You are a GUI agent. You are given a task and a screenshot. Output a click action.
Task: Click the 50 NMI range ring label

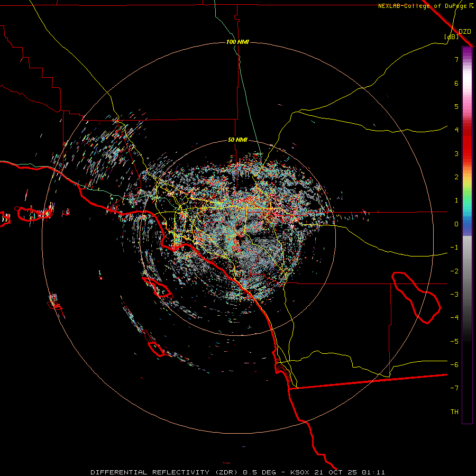pyautogui.click(x=237, y=140)
